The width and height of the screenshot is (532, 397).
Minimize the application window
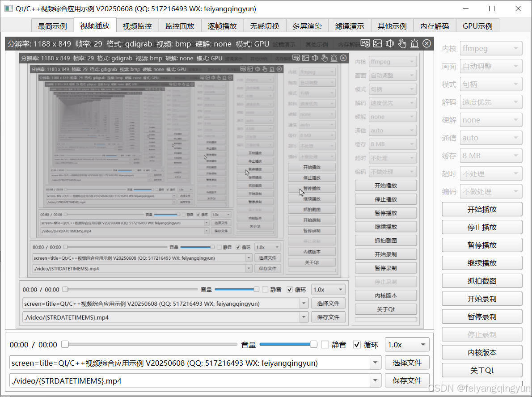pos(466,8)
